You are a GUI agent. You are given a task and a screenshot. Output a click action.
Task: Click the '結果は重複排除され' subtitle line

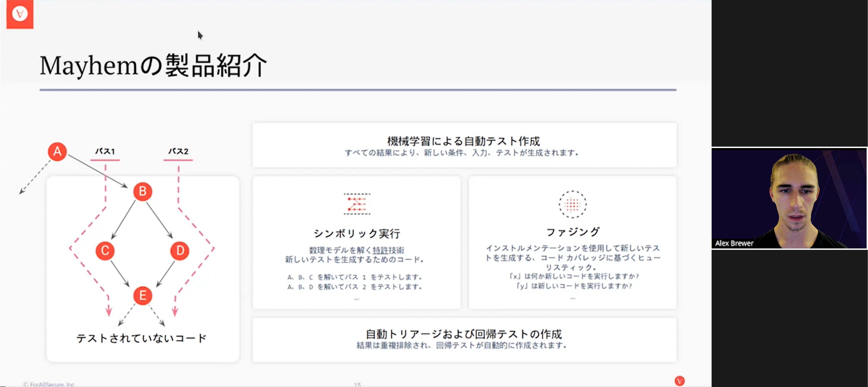coord(462,346)
